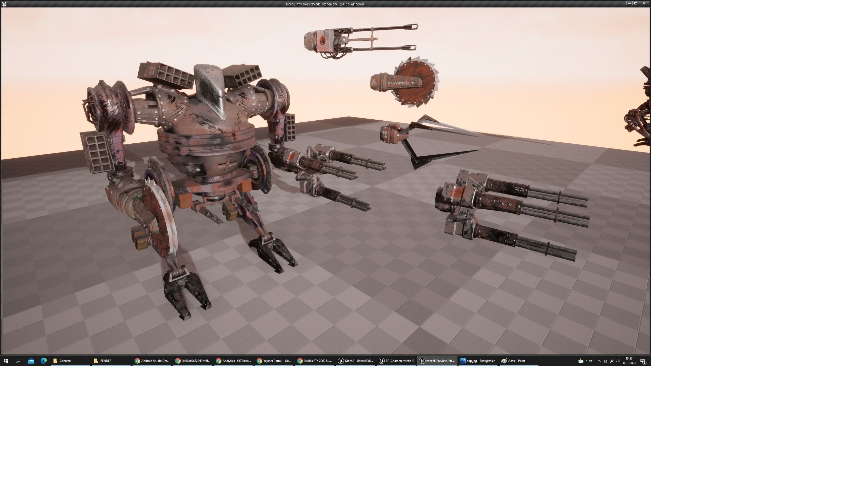Open the Windows Start menu
The width and height of the screenshot is (868, 488).
6,361
